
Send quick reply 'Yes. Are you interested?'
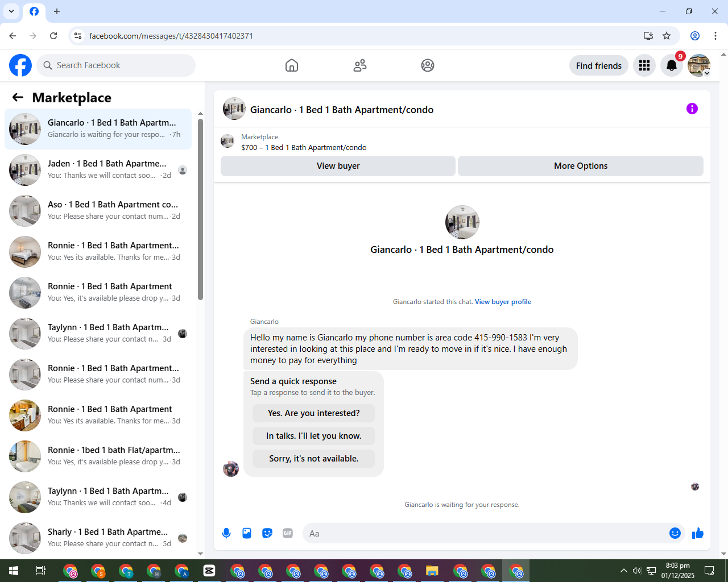pos(314,413)
